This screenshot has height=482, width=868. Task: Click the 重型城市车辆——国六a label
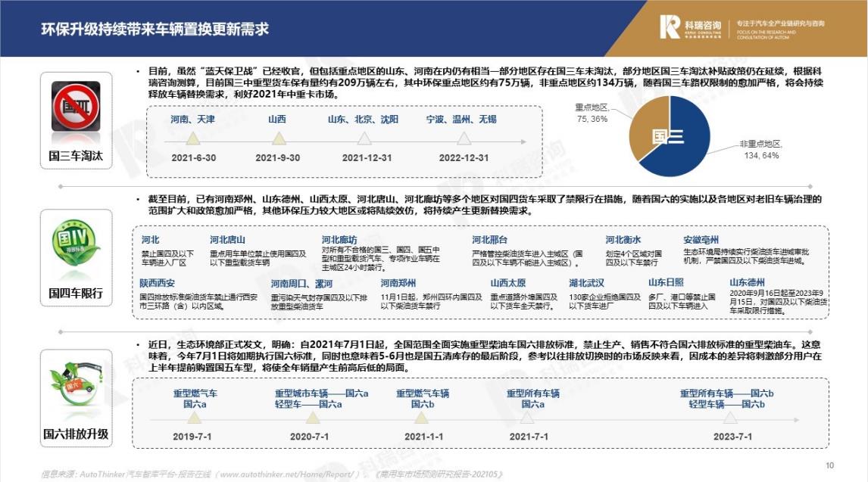tap(322, 393)
